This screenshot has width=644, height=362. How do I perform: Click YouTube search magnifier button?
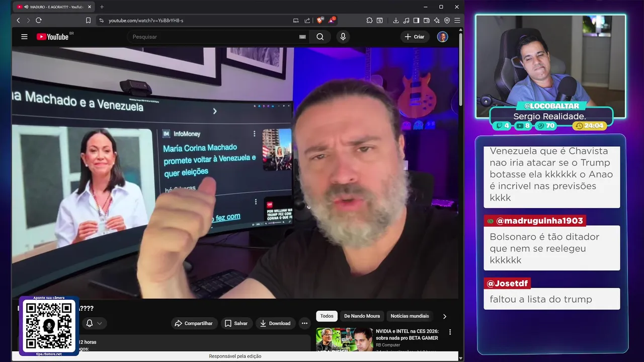tap(320, 37)
